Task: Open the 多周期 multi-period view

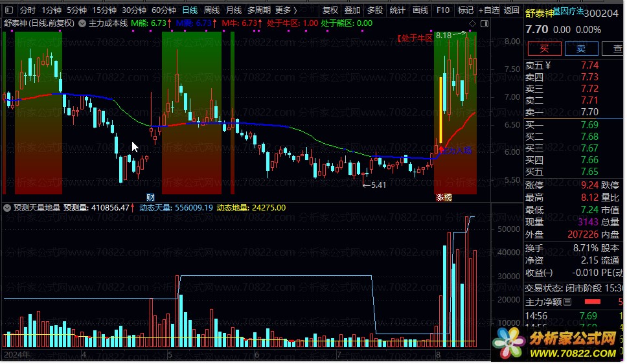Action: pos(258,10)
